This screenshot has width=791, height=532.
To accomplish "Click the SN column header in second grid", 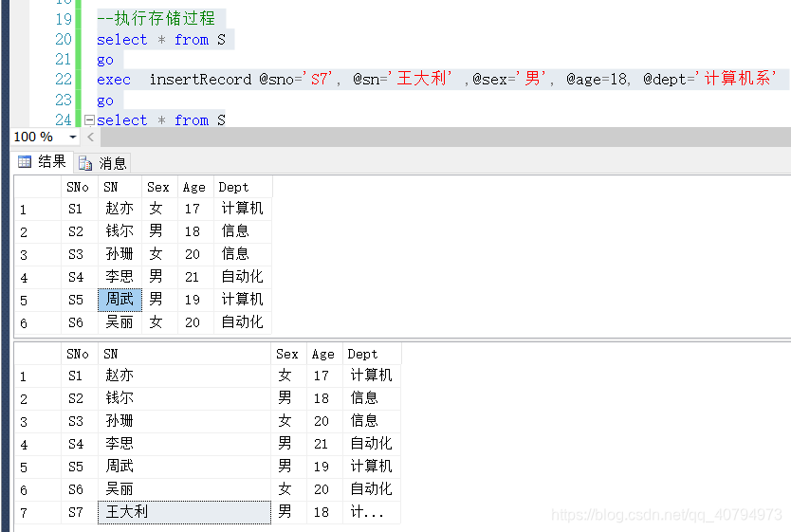I will (185, 354).
